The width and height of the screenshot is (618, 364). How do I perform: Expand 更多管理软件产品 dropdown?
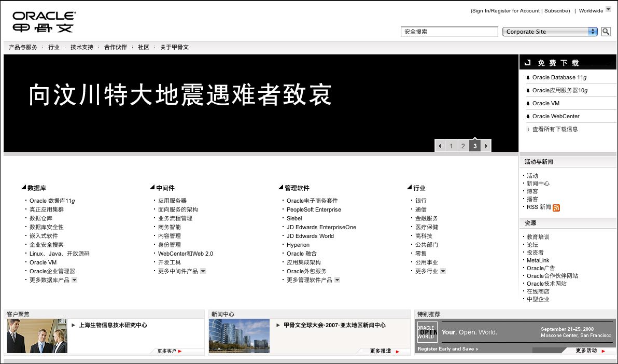click(x=337, y=280)
